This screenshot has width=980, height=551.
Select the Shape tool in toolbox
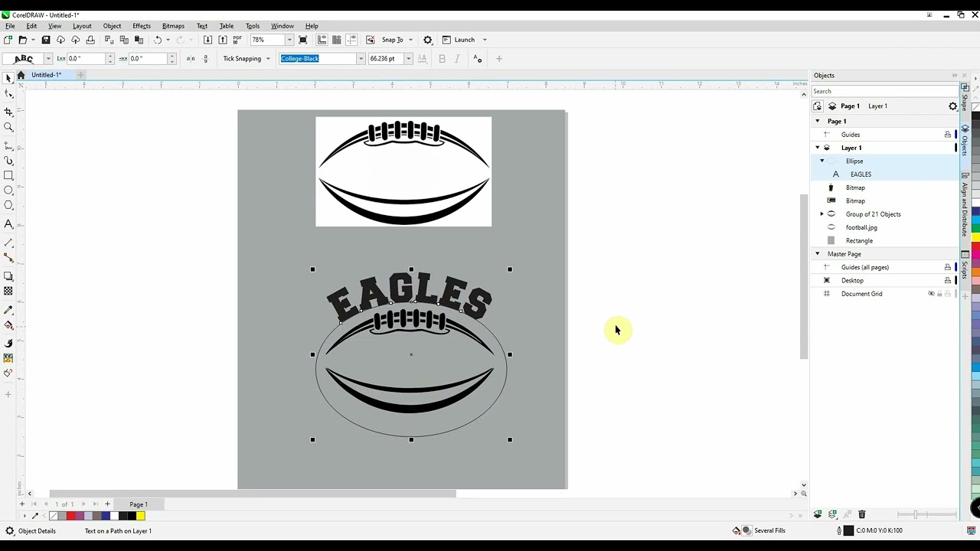(x=8, y=93)
